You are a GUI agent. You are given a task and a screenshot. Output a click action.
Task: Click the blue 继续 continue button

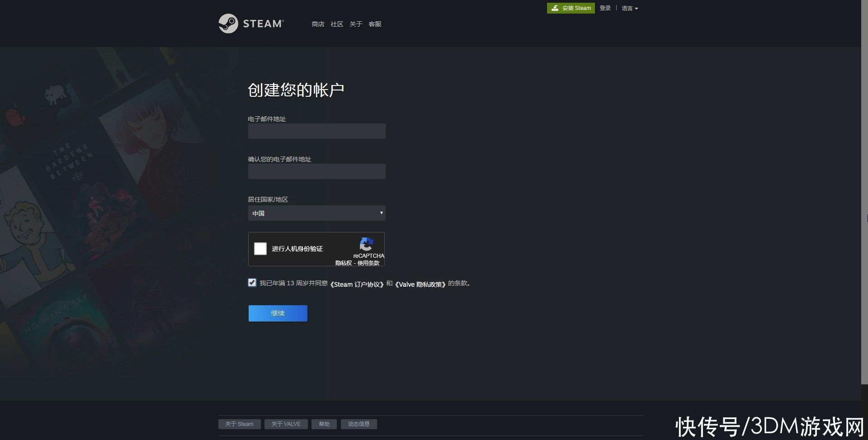278,313
